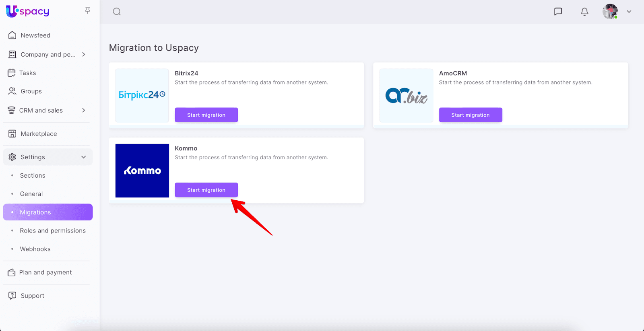Click the Company and people building icon

pyautogui.click(x=12, y=54)
